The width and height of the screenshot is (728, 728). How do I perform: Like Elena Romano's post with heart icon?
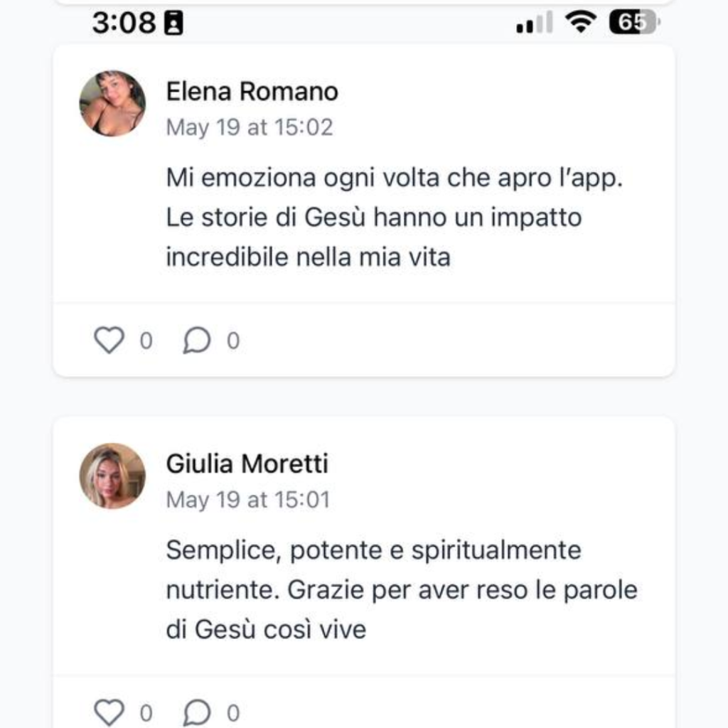click(109, 341)
